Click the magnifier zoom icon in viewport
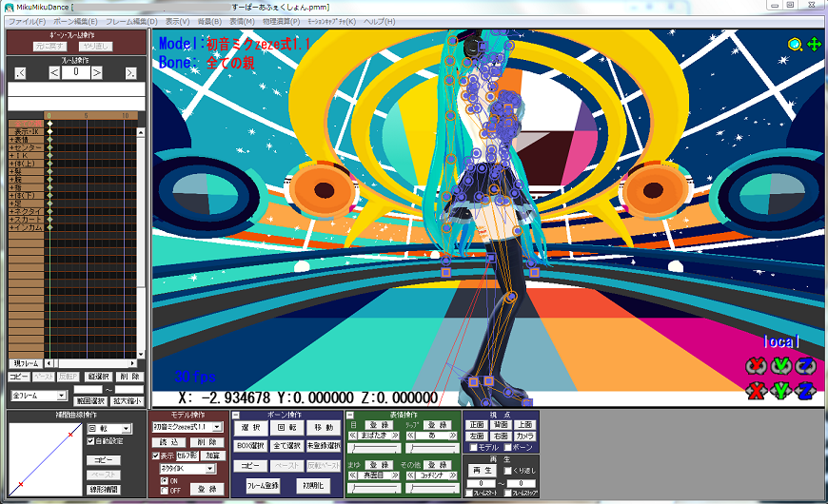 click(x=795, y=45)
